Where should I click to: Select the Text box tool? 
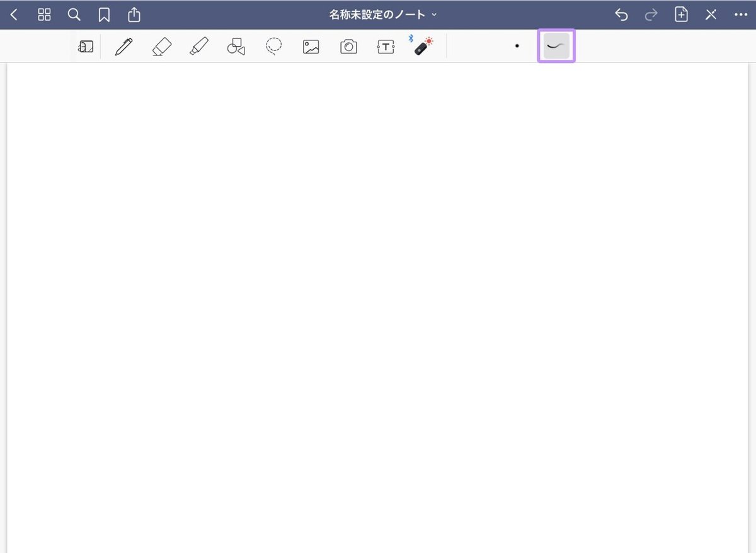pyautogui.click(x=386, y=47)
